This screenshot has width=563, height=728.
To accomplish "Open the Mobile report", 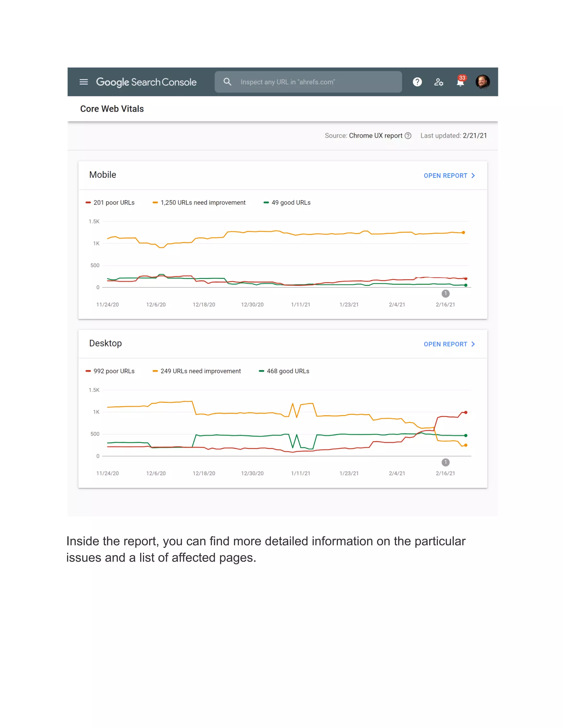I will (x=445, y=176).
